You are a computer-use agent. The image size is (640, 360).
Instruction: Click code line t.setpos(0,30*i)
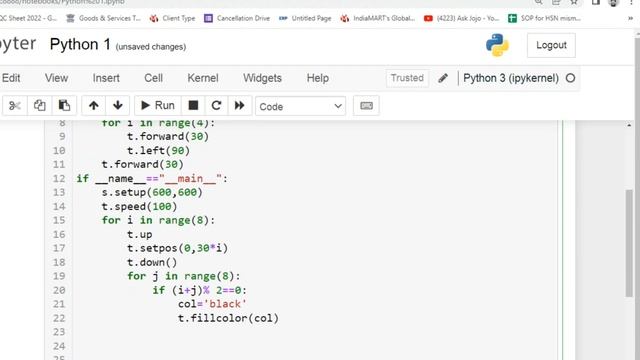(x=178, y=248)
